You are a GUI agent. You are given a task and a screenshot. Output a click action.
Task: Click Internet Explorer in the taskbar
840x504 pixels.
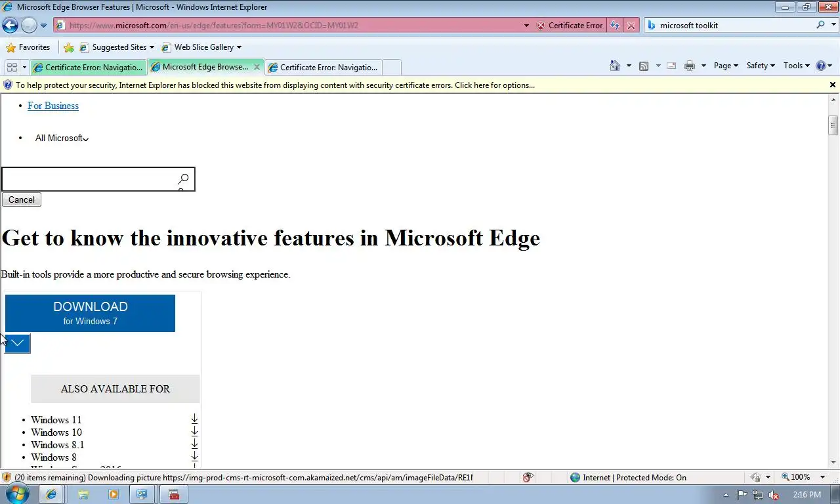[51, 494]
